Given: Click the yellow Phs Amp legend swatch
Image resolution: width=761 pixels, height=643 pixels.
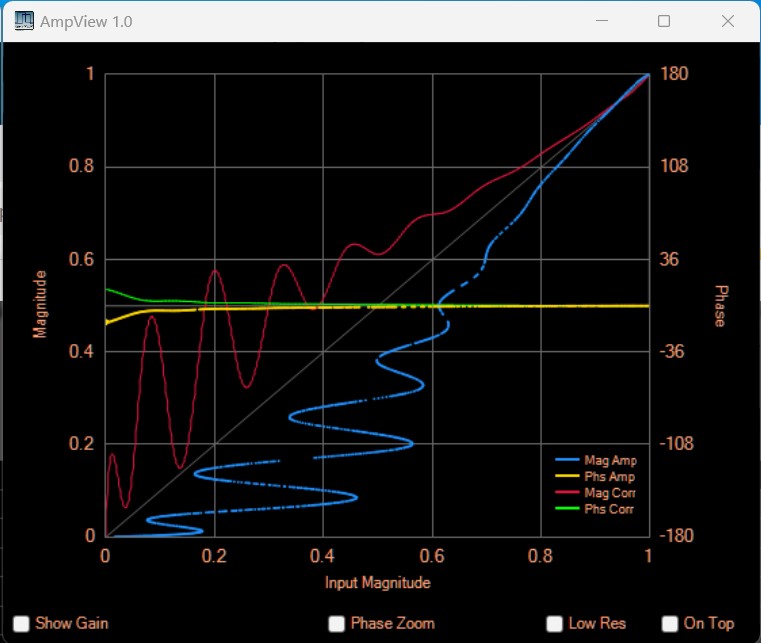Looking at the screenshot, I should point(567,476).
